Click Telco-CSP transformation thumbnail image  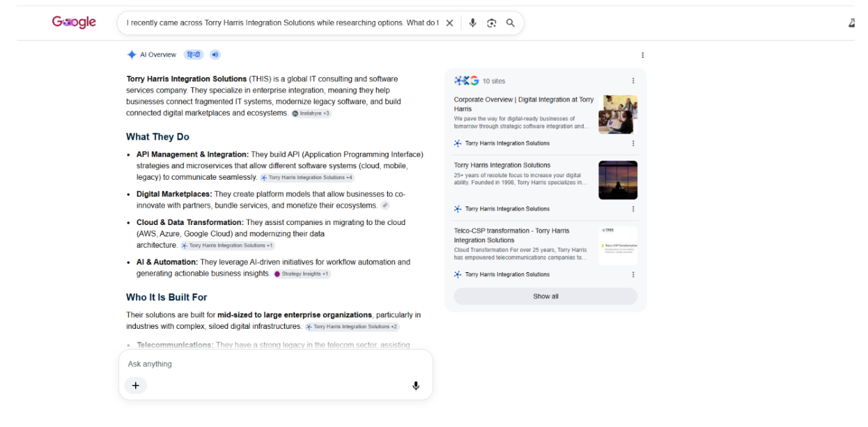(618, 246)
